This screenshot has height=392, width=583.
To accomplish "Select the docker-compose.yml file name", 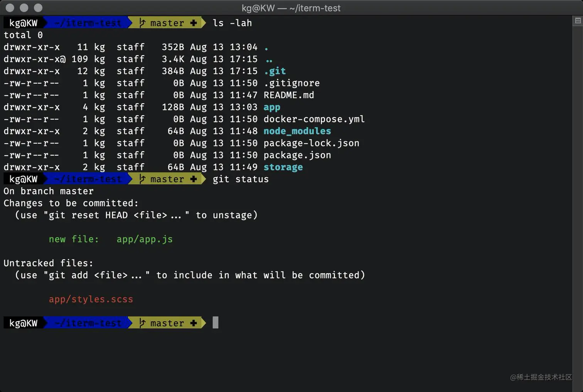I will click(x=314, y=119).
